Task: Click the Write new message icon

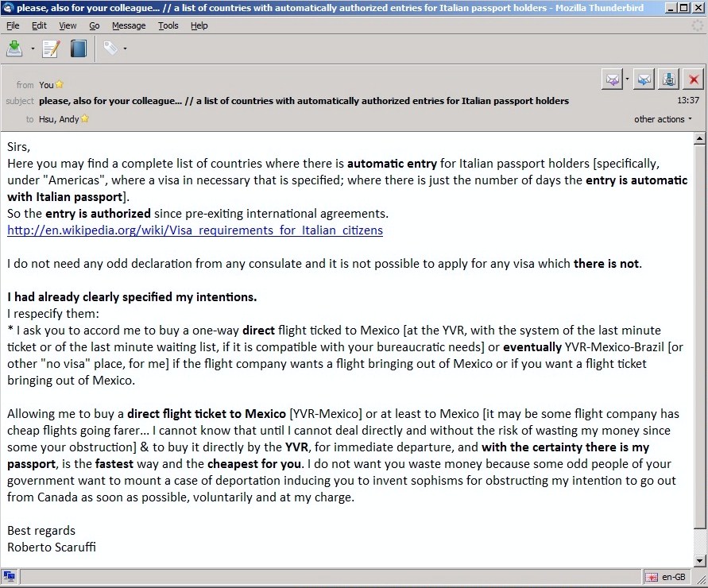Action: click(x=51, y=48)
